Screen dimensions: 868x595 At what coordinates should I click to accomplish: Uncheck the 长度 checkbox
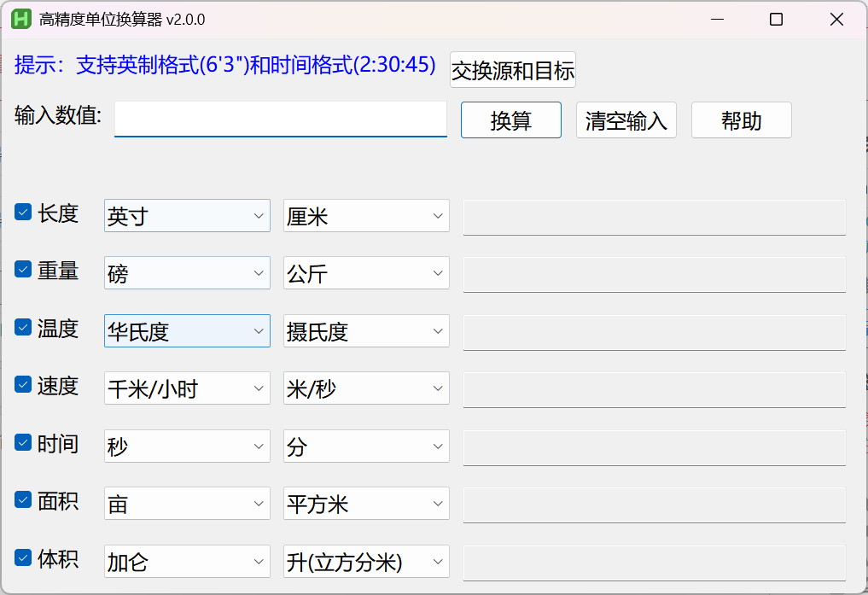coord(23,213)
